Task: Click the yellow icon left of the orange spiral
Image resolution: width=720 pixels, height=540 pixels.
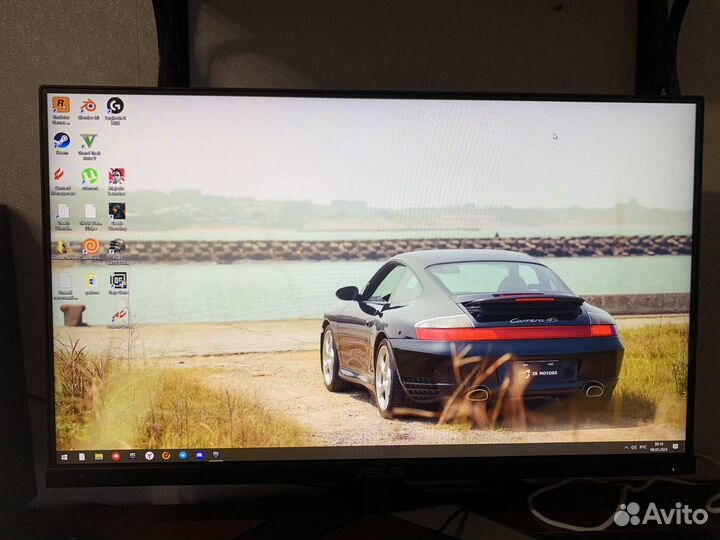Action: 63,249
